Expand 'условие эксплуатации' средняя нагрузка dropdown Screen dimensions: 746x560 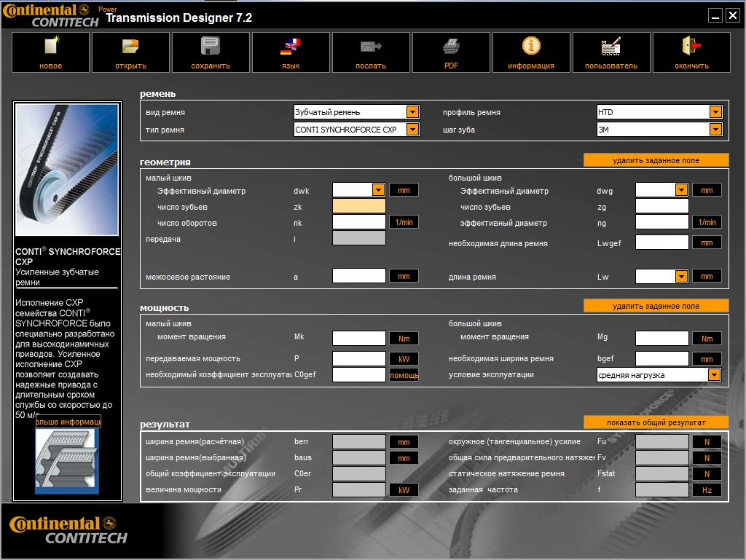(714, 375)
